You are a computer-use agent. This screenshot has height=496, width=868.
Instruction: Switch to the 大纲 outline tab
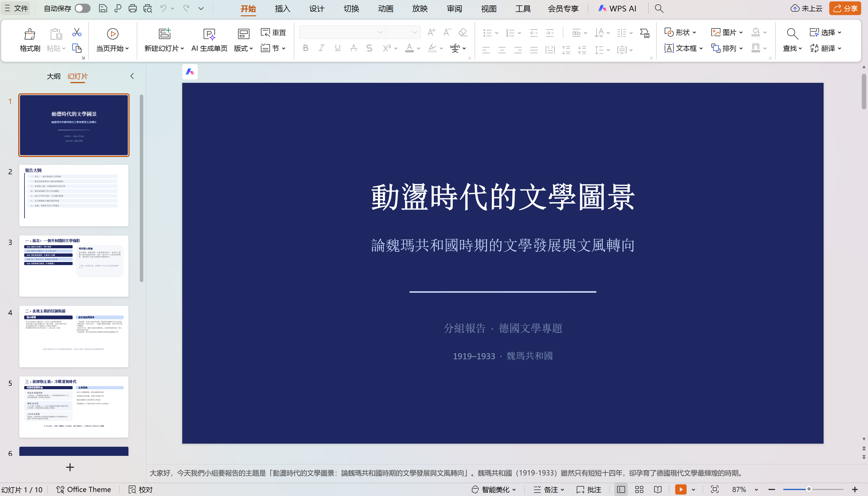point(54,76)
